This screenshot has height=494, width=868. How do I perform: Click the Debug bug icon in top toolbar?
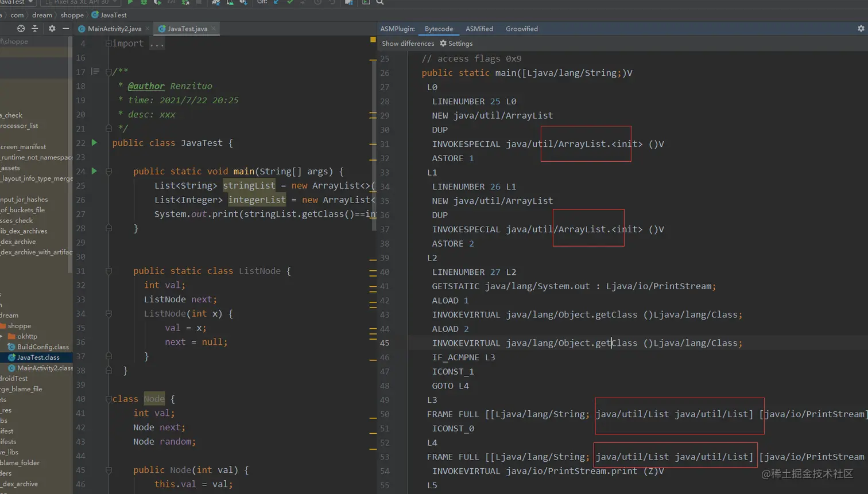pos(144,3)
